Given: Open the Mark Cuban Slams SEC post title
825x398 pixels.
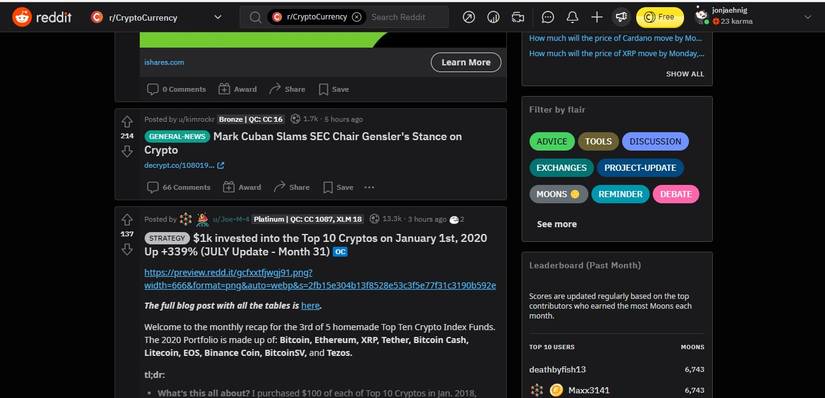Looking at the screenshot, I should tap(303, 143).
